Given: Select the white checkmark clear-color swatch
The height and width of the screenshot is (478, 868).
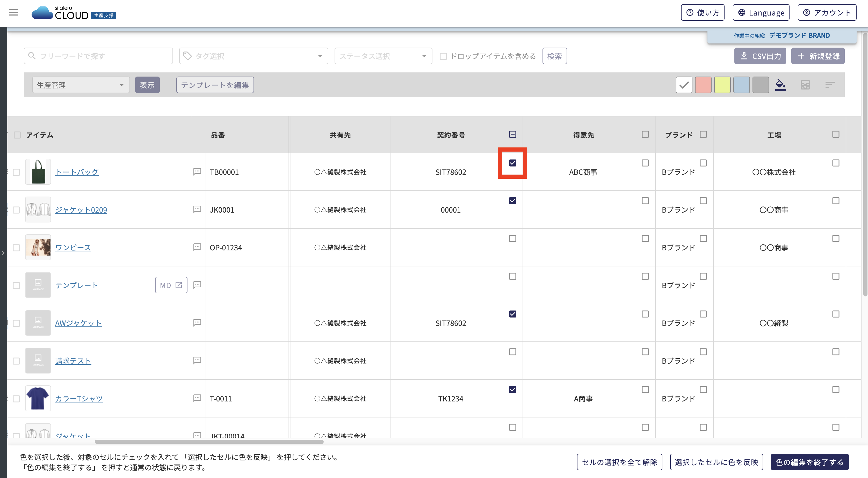Looking at the screenshot, I should 684,85.
